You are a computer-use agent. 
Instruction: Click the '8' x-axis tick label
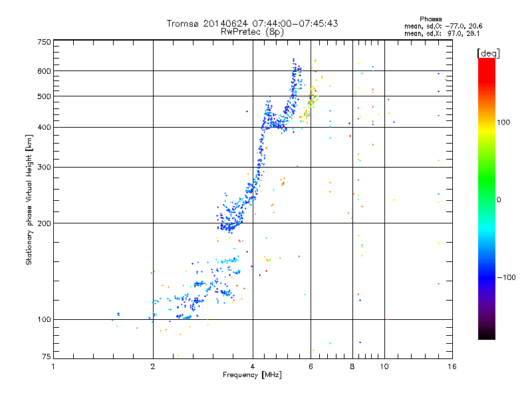click(x=352, y=366)
